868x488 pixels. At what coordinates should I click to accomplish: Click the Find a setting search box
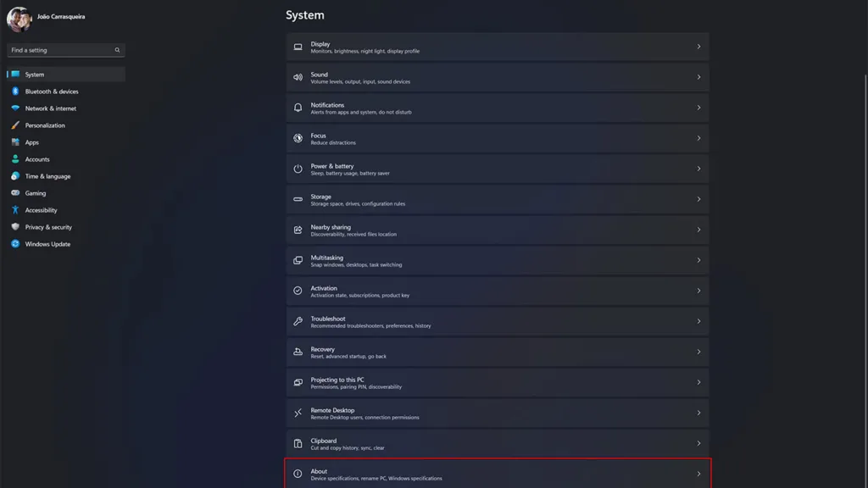coord(66,50)
